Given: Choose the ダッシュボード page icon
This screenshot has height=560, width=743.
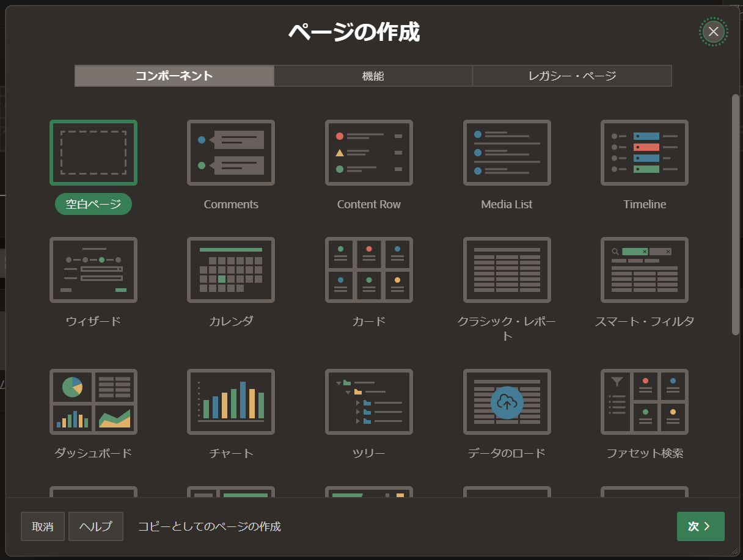Looking at the screenshot, I should (93, 402).
